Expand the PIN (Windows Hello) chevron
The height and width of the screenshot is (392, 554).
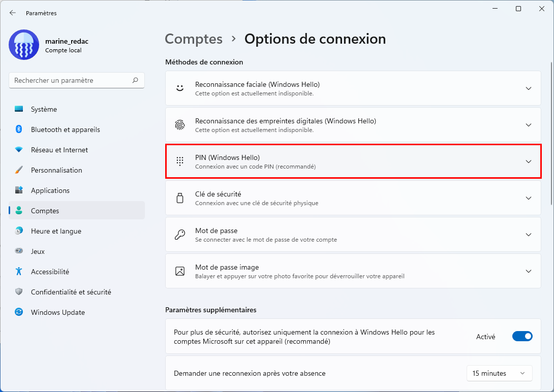(x=528, y=161)
